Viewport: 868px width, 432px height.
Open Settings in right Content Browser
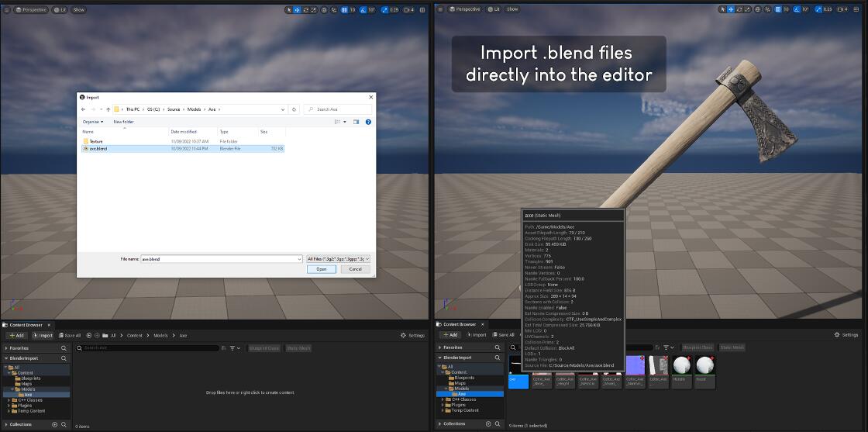(x=846, y=335)
